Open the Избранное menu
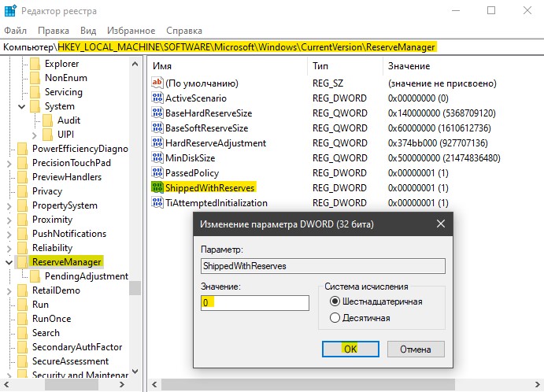Screen dimensions: 544x392 click(131, 31)
